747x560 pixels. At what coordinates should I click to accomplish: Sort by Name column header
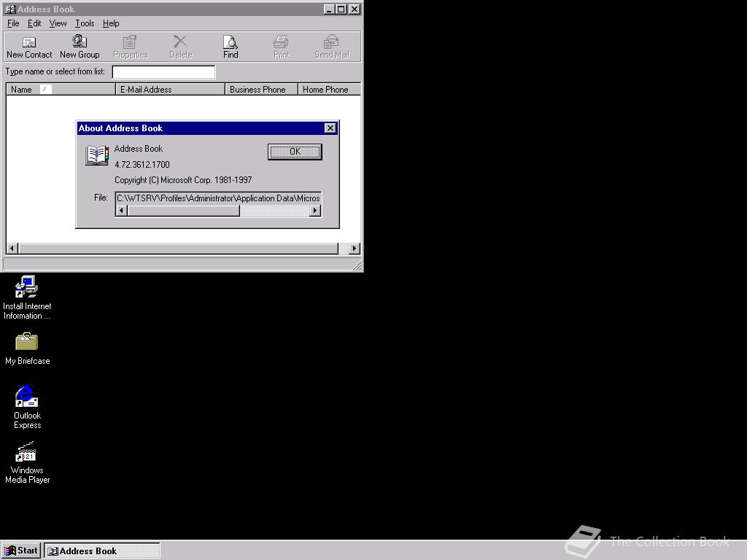(61, 89)
